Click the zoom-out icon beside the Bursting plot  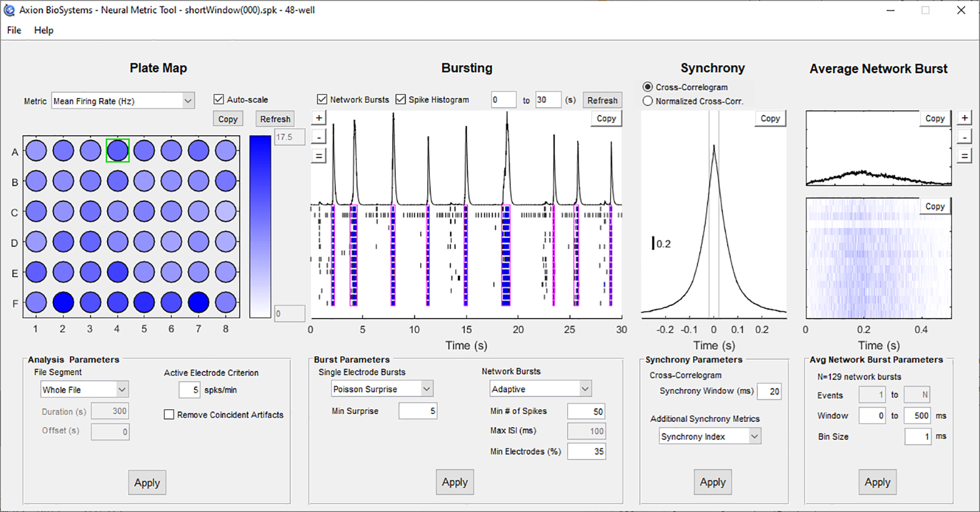(318, 137)
